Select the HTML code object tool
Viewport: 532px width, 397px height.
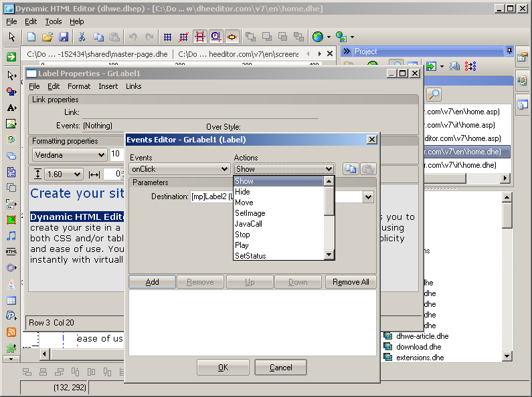11,252
